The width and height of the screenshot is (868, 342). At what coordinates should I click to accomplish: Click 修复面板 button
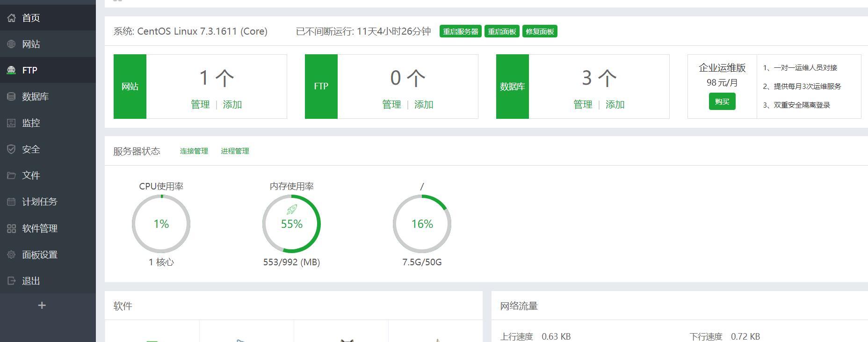(540, 31)
